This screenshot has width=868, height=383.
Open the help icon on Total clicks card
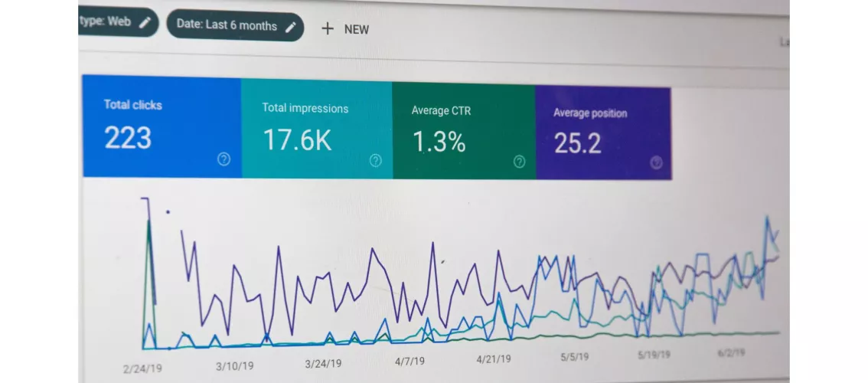point(224,159)
